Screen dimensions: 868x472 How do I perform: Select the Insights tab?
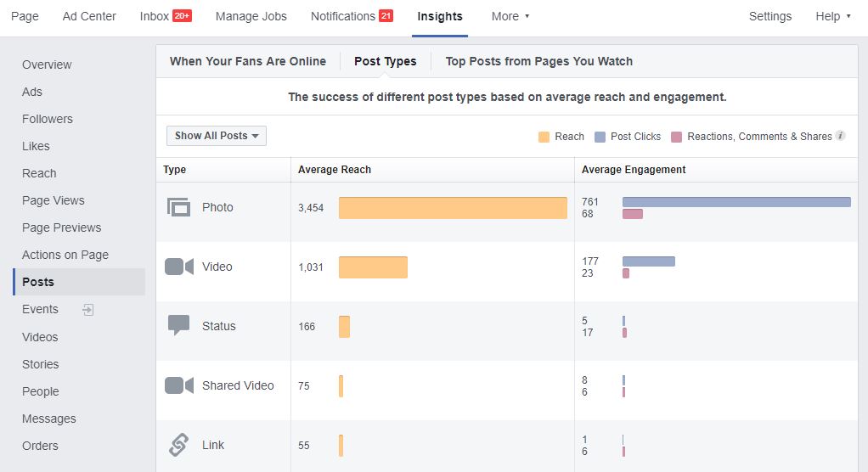[440, 17]
